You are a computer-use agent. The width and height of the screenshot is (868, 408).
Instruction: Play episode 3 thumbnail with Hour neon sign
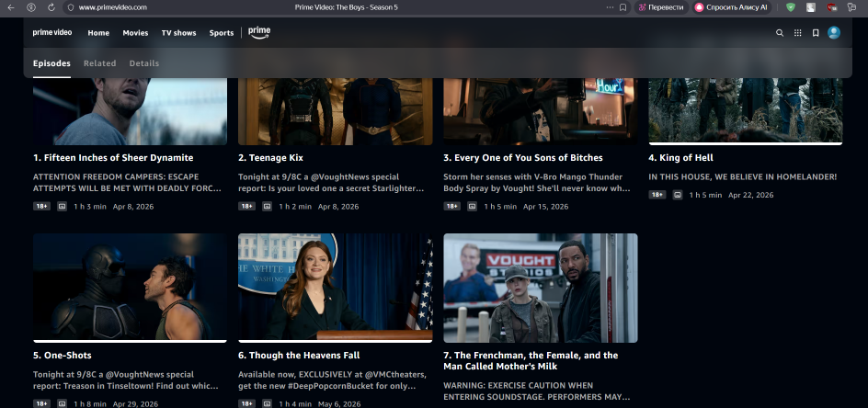[x=541, y=111]
